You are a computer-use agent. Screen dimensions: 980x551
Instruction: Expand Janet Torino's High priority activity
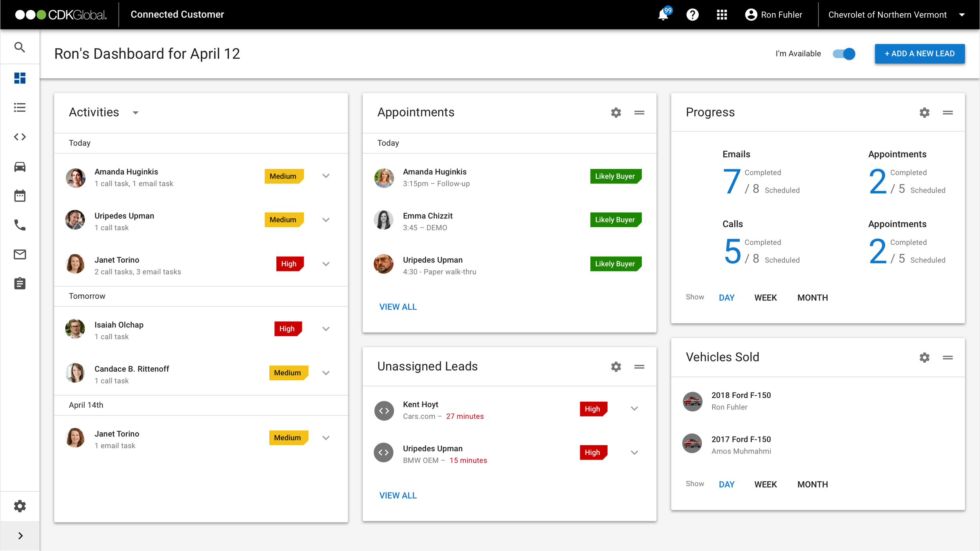click(326, 264)
